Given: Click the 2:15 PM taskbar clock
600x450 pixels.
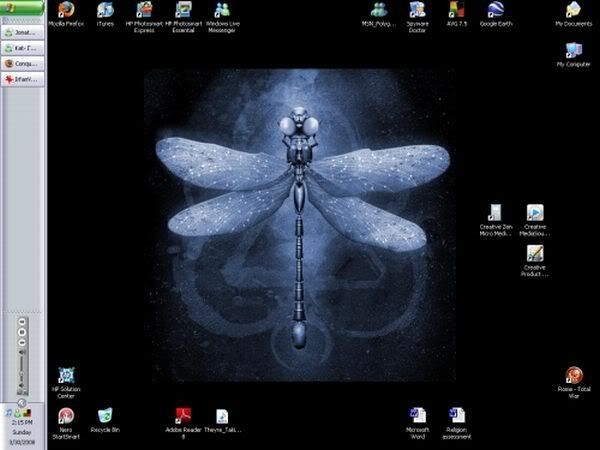Looking at the screenshot, I should point(22,422).
